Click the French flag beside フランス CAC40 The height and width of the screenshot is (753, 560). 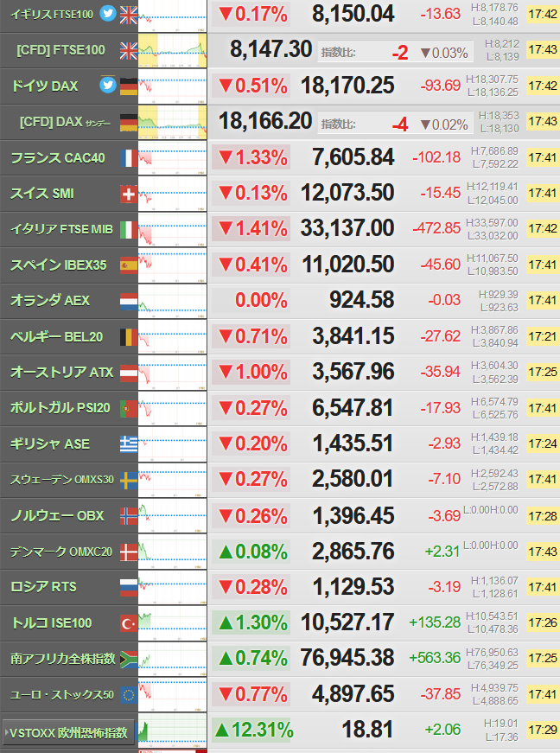click(x=129, y=158)
